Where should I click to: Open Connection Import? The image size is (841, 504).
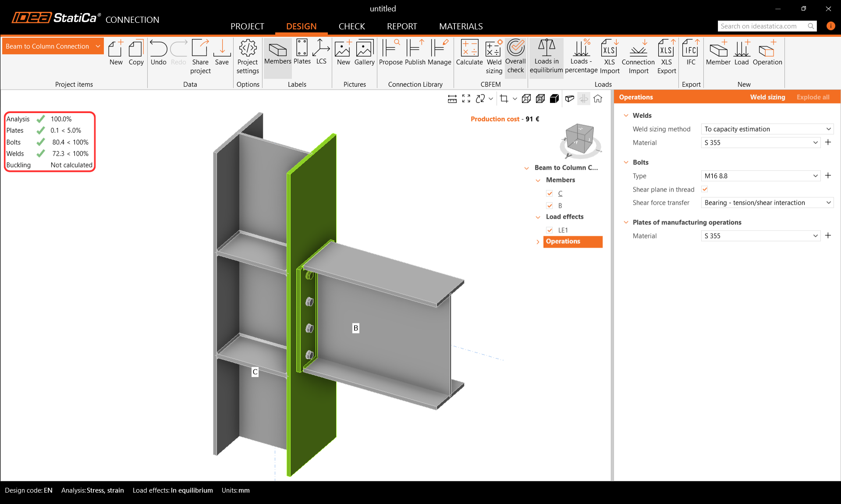638,57
